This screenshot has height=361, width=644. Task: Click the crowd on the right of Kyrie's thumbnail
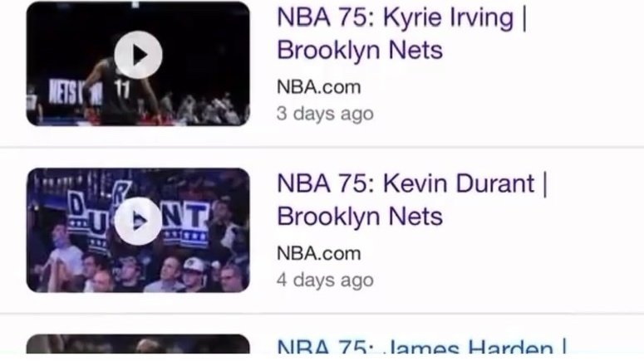(205, 109)
